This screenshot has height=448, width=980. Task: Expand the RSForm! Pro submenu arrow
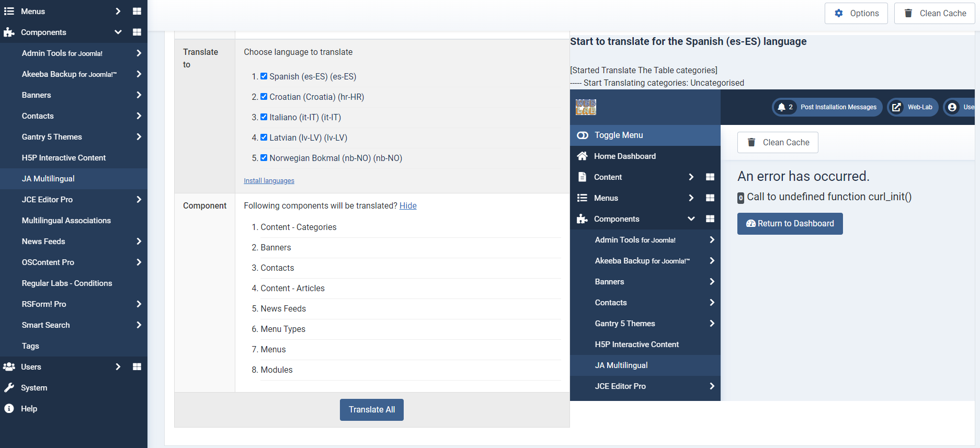click(x=139, y=304)
